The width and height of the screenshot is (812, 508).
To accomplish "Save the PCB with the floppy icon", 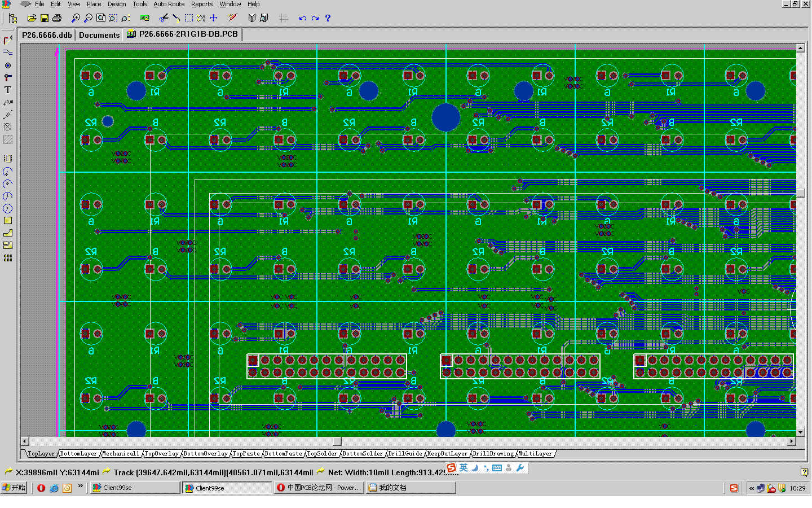I will [x=44, y=18].
